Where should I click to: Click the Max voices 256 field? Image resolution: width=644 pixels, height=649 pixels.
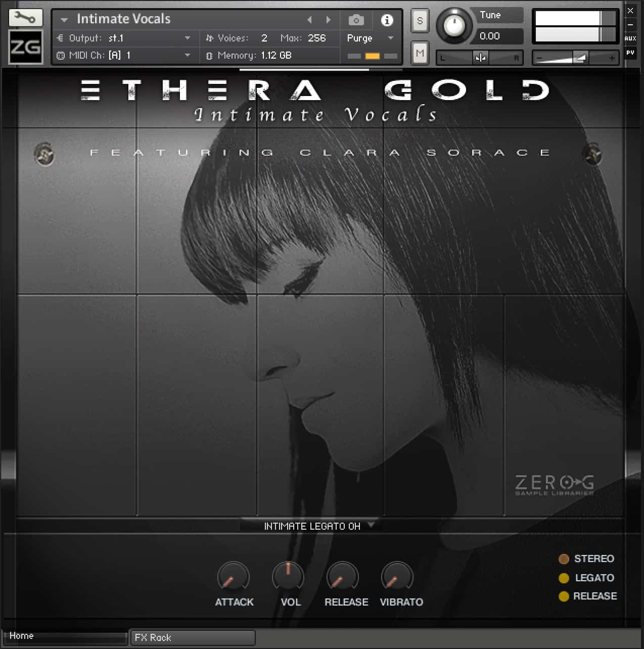click(x=317, y=38)
